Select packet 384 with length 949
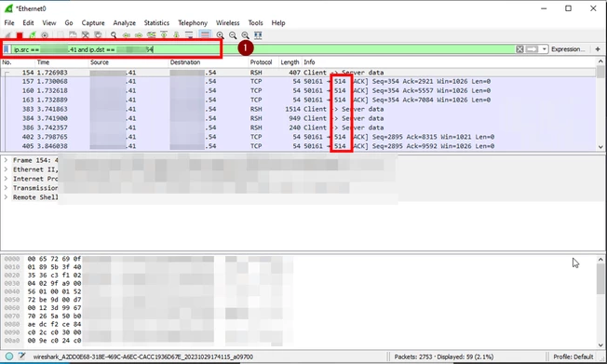Screen dimensions: 607x364 (x=298, y=118)
